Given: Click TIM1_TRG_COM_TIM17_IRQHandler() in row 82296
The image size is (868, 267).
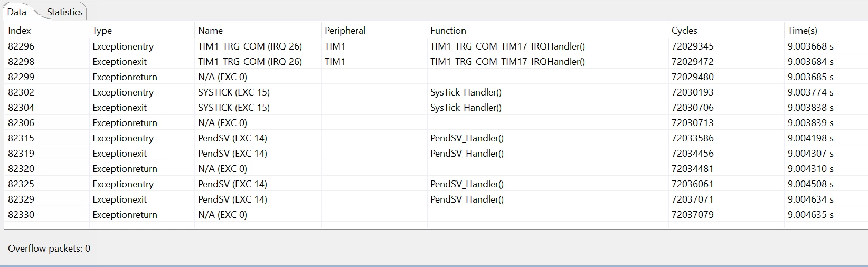Looking at the screenshot, I should (x=507, y=46).
